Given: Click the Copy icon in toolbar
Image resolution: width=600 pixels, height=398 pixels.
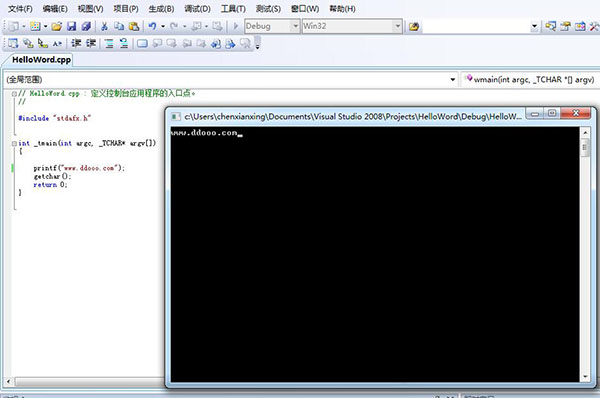Looking at the screenshot, I should [119, 26].
